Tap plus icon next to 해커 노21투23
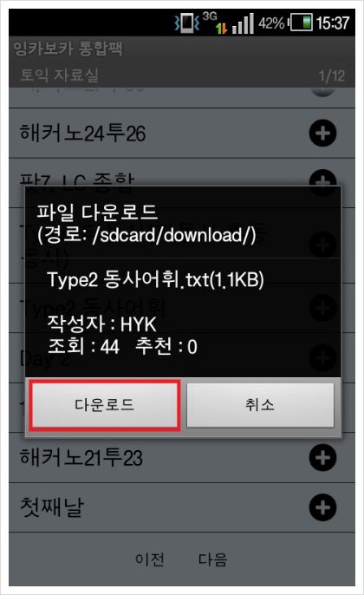364x595 pixels. point(322,458)
